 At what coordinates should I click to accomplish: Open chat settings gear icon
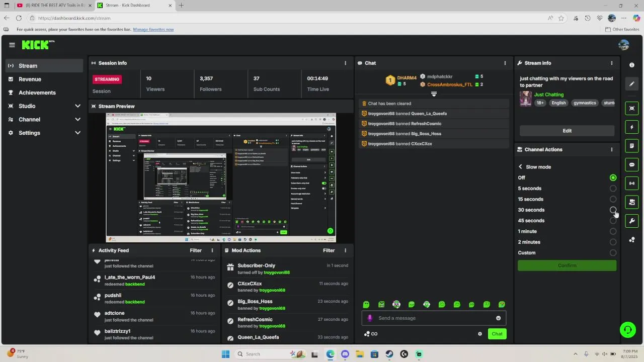tap(480, 334)
